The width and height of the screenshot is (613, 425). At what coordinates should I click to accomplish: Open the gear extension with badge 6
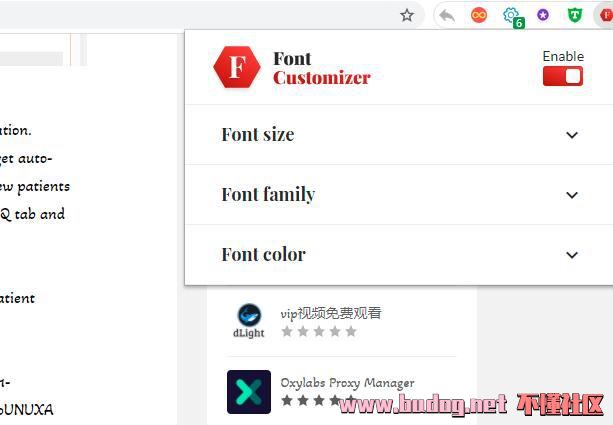pos(513,17)
